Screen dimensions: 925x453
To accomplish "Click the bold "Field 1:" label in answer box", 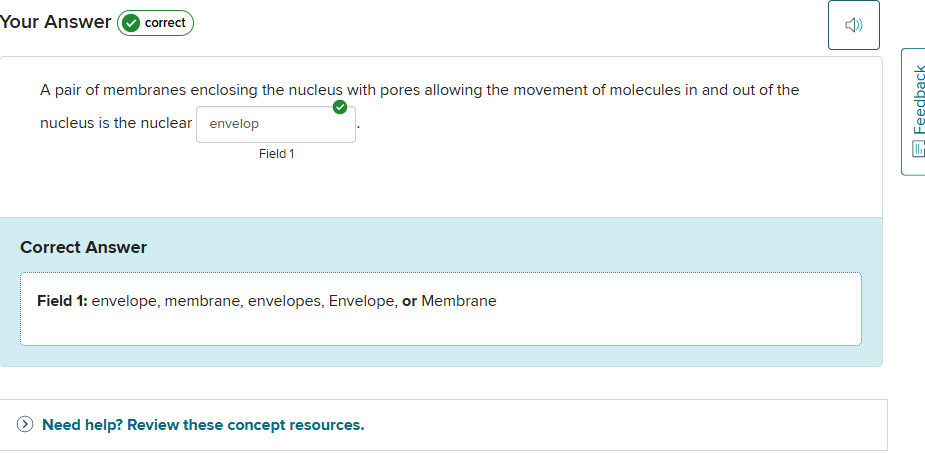I will point(62,301).
